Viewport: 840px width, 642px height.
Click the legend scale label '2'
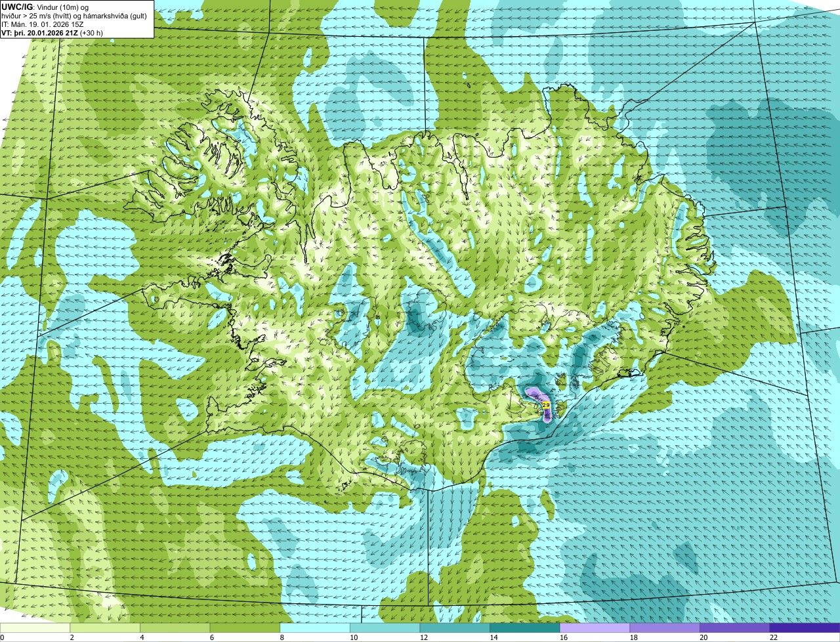point(72,637)
